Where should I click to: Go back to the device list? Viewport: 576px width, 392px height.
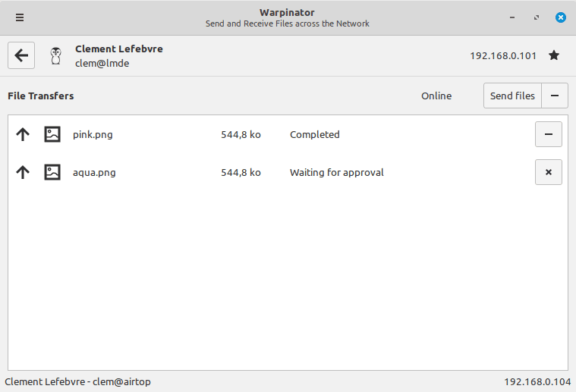click(21, 55)
